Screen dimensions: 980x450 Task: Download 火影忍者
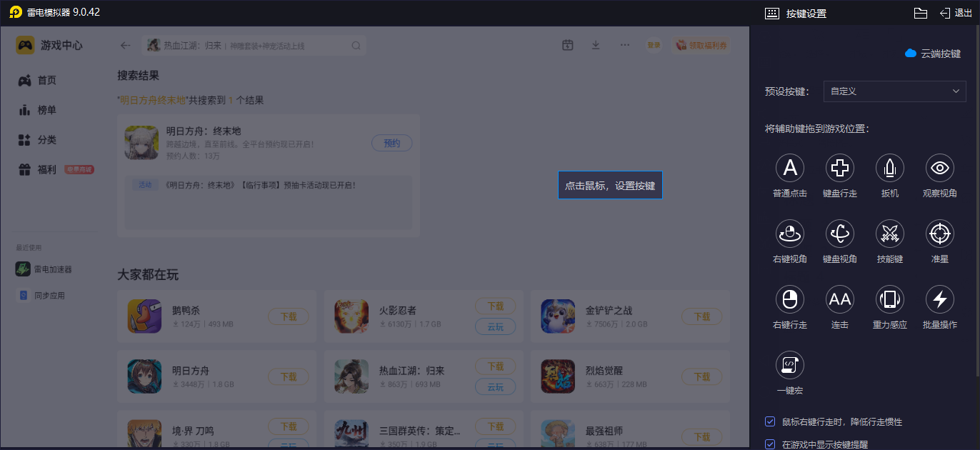click(496, 306)
